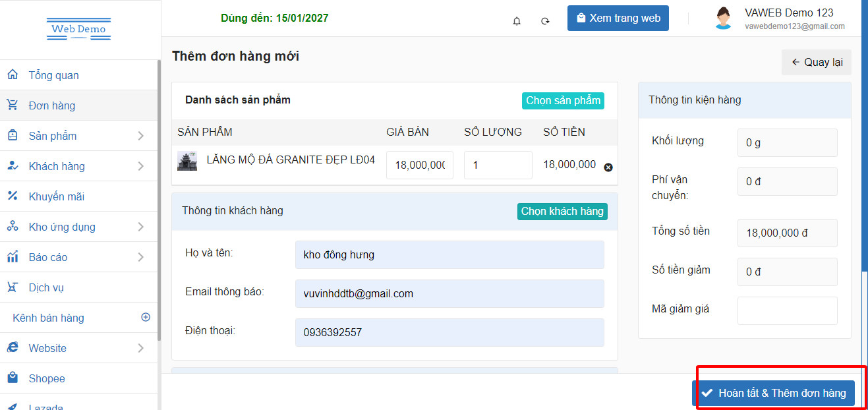The width and height of the screenshot is (868, 410).
Task: Open the Shopee bag icon
Action: [13, 378]
